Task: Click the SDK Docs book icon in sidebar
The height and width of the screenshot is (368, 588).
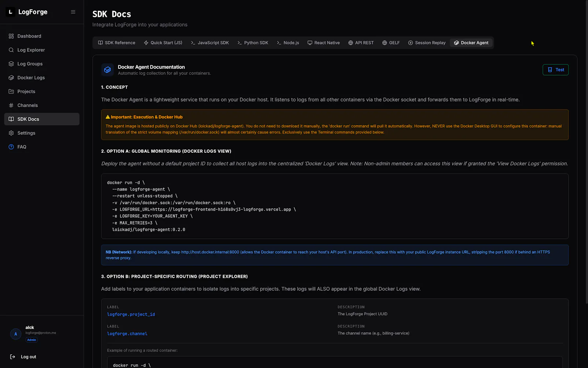Action: pos(11,119)
